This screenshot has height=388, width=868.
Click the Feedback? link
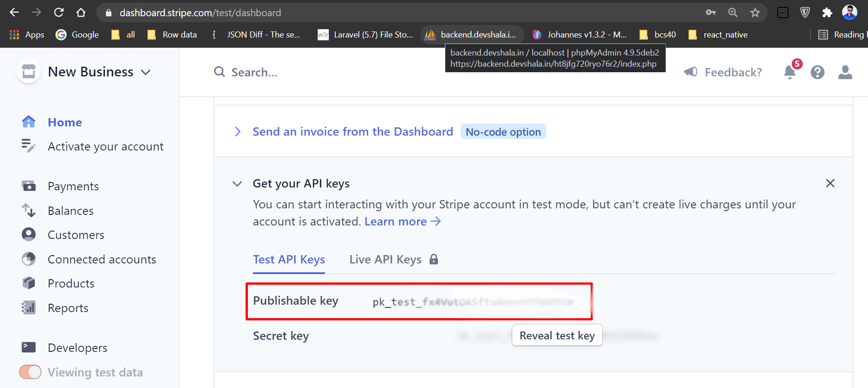point(733,72)
